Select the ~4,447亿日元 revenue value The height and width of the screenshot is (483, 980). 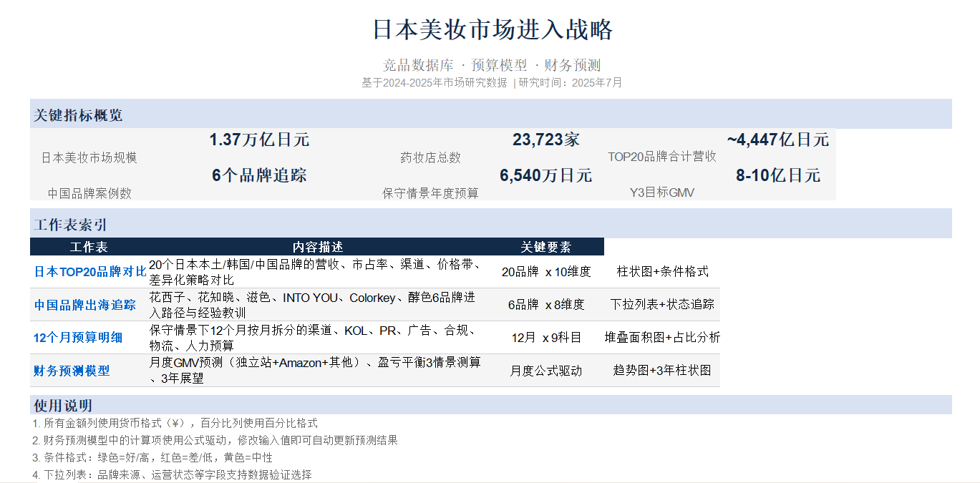[778, 140]
